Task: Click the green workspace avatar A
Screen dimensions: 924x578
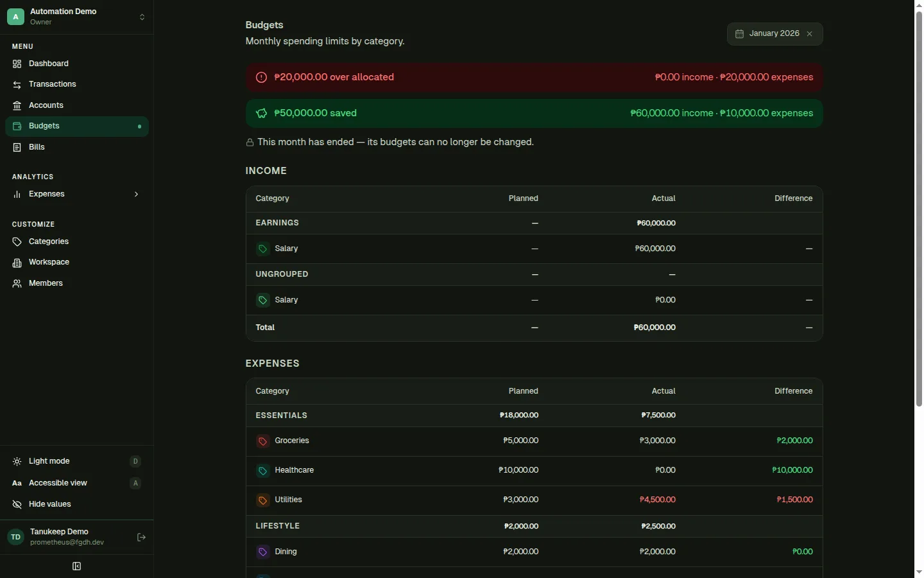Action: [x=15, y=17]
